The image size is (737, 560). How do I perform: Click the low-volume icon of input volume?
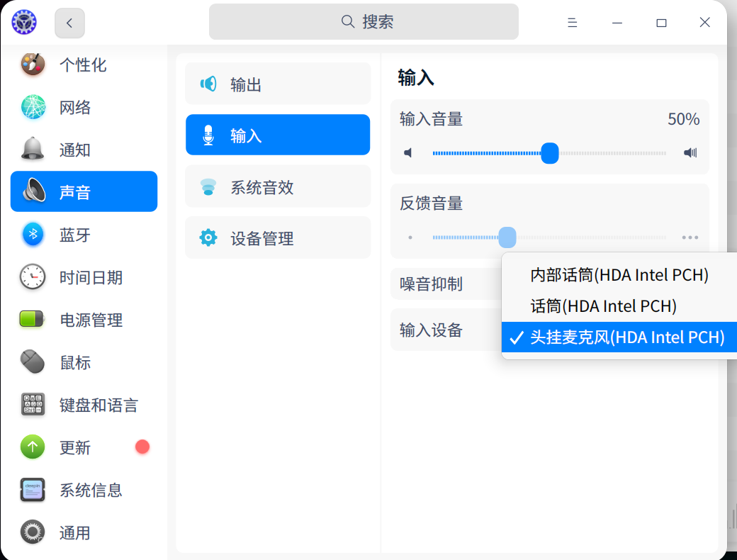point(408,153)
